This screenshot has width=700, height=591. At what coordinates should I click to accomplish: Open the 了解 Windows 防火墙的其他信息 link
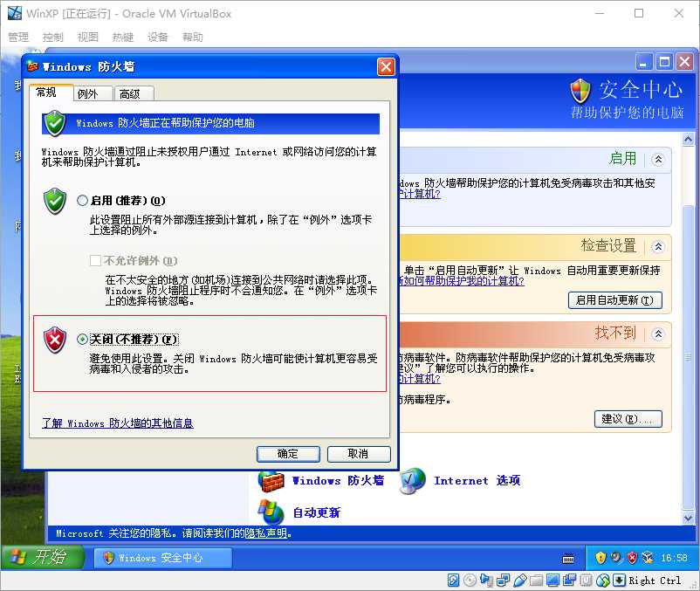pyautogui.click(x=118, y=423)
